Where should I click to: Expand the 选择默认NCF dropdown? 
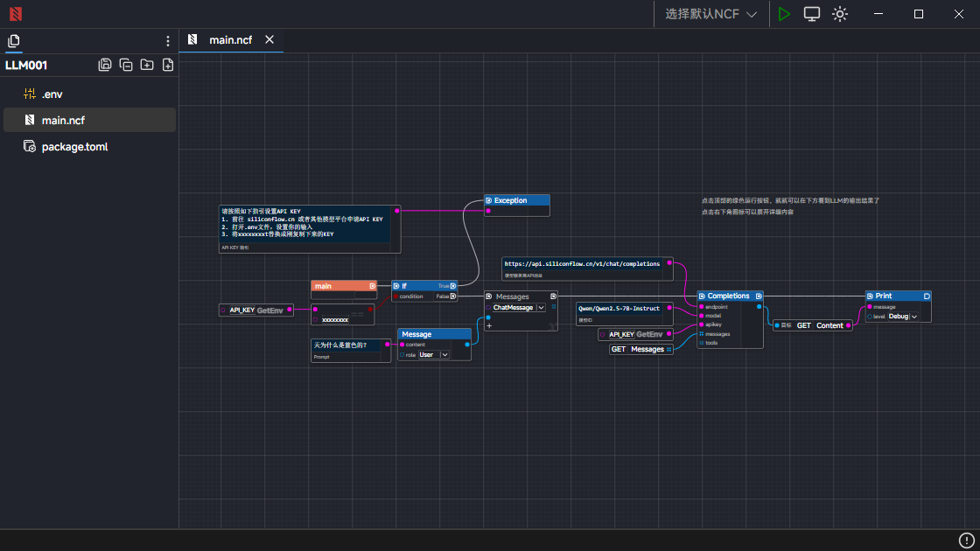click(x=710, y=14)
